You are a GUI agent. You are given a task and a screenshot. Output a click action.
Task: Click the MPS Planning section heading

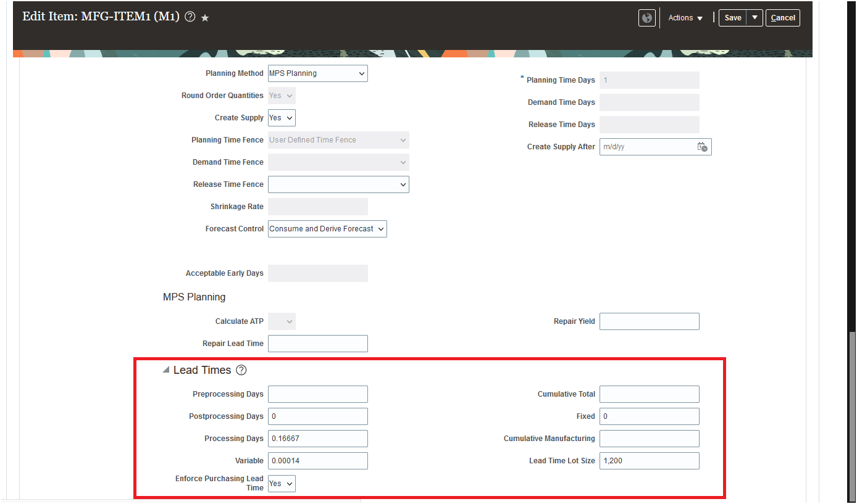[194, 297]
